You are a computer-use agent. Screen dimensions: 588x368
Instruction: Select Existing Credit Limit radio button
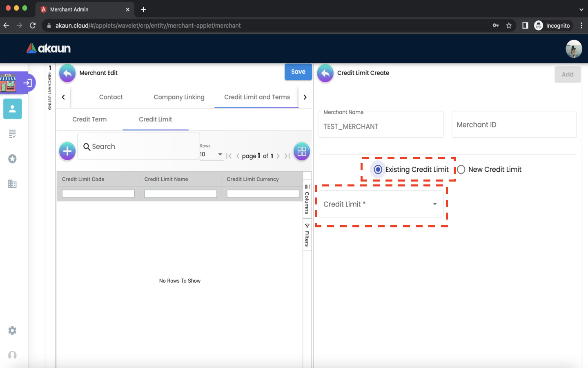pyautogui.click(x=378, y=169)
